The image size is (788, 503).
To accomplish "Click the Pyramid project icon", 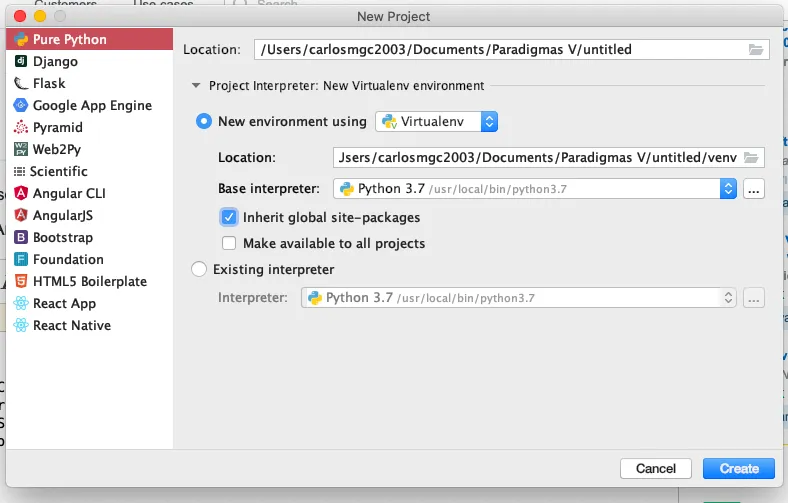I will point(21,127).
